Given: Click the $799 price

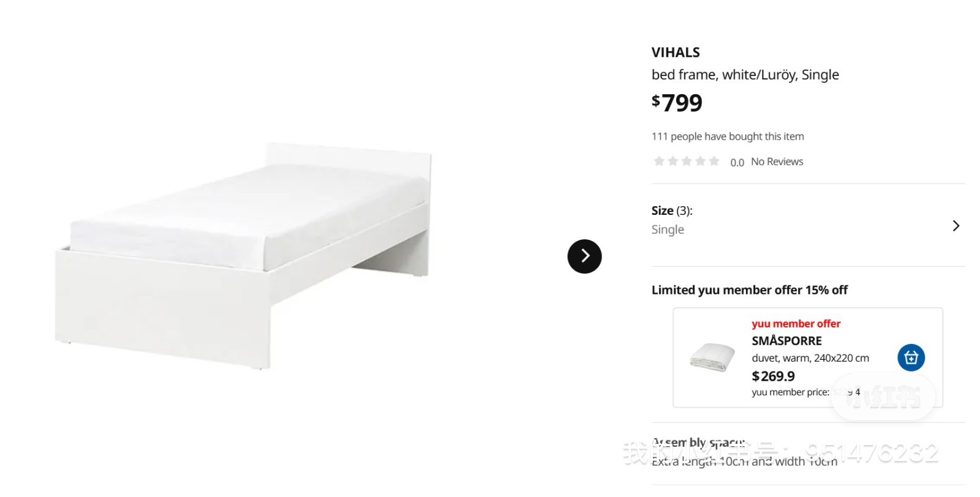Looking at the screenshot, I should pyautogui.click(x=677, y=103).
